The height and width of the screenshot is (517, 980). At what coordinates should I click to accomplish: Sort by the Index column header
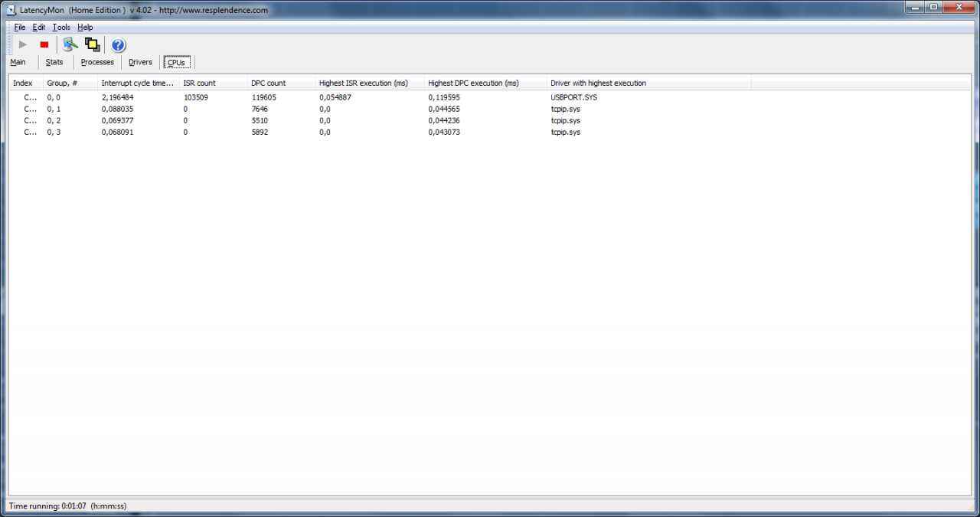point(26,83)
